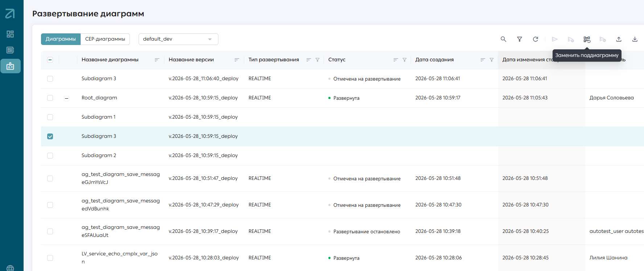The width and height of the screenshot is (644, 271).
Task: Click Subdiagram 1 name cell
Action: point(98,117)
